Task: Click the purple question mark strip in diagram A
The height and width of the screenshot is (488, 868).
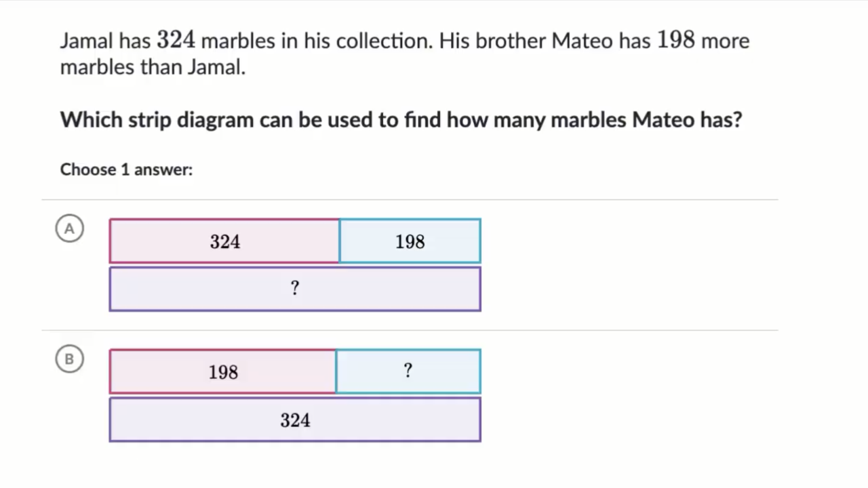Action: point(295,289)
